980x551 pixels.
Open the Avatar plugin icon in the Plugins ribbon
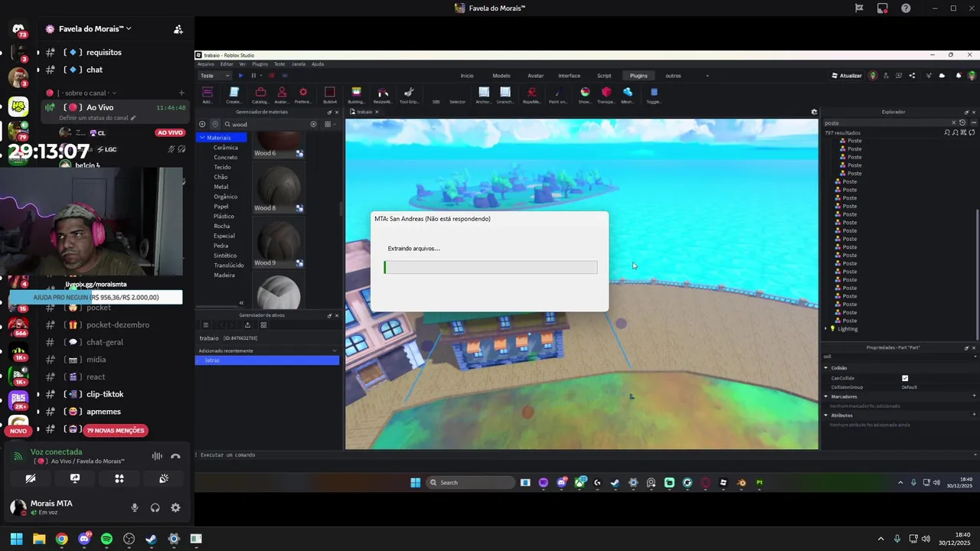(282, 93)
